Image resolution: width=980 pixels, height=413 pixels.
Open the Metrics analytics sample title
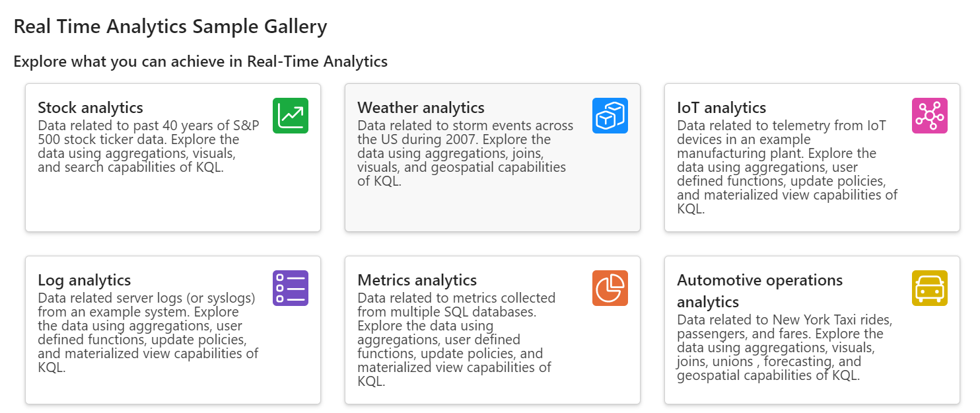417,280
